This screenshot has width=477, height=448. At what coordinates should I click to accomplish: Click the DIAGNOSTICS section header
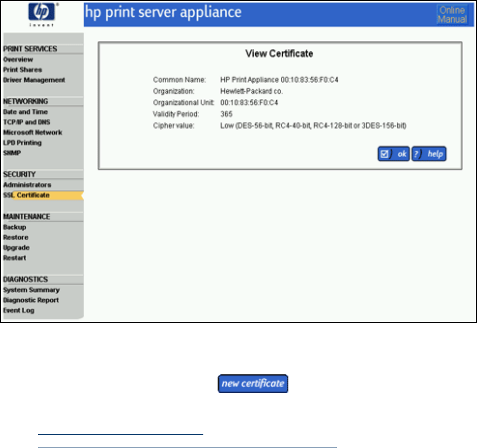click(26, 279)
